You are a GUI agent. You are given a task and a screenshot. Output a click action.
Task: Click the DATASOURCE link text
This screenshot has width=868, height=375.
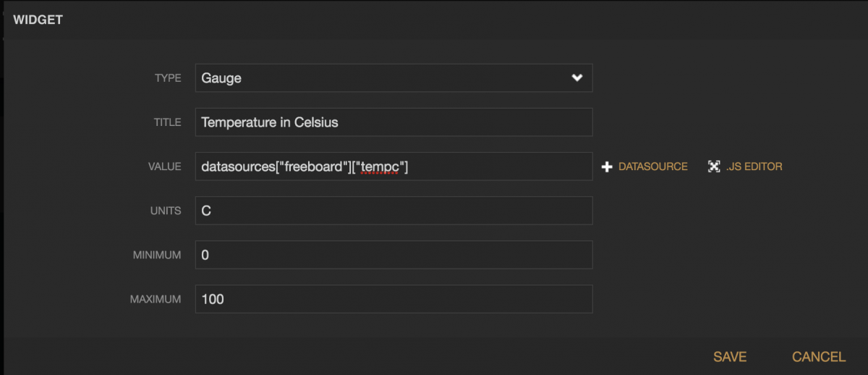click(652, 167)
